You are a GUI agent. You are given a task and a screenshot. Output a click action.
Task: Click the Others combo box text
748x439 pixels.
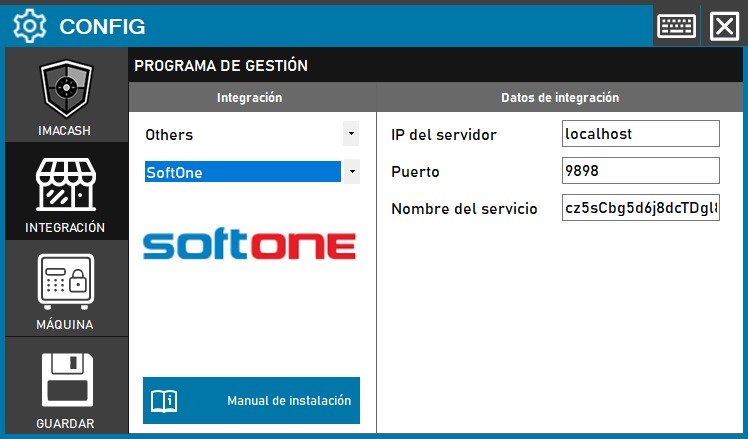[x=240, y=134]
